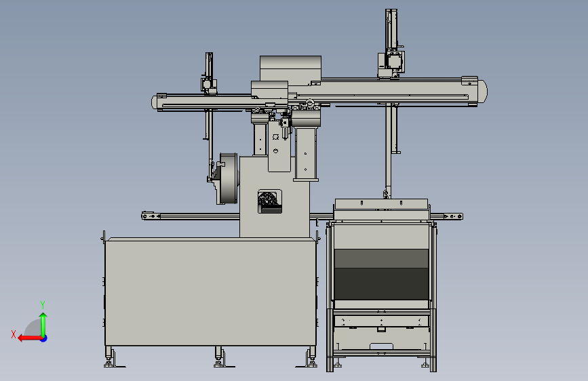Select the right end bracket of lower rail
588x381 pixels.
click(453, 216)
